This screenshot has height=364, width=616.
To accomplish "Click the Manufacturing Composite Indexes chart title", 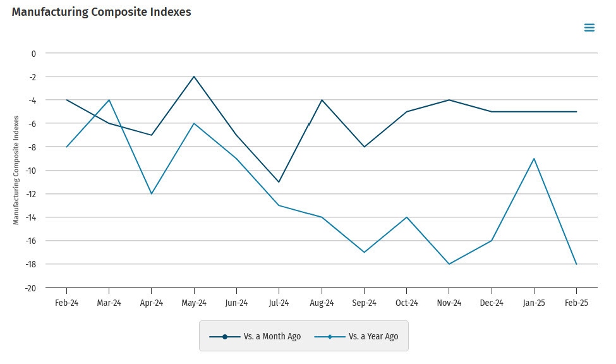I will (x=101, y=12).
